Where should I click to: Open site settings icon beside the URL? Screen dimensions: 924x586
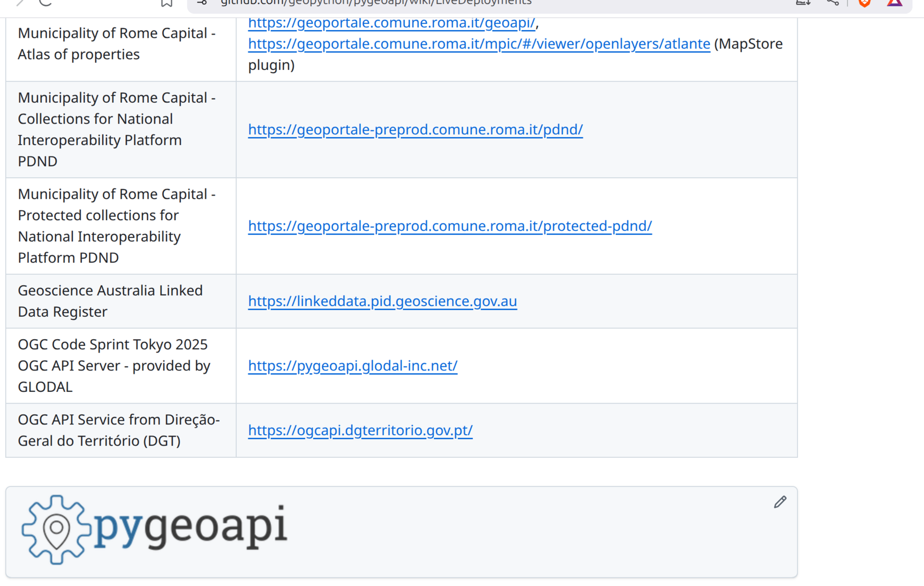(x=201, y=2)
